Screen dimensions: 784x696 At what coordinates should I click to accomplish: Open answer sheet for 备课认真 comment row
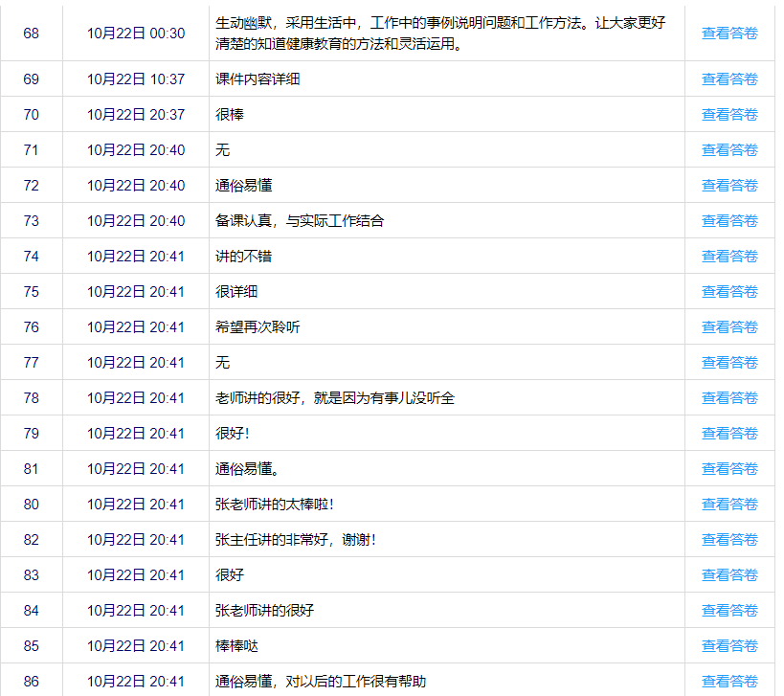[729, 221]
